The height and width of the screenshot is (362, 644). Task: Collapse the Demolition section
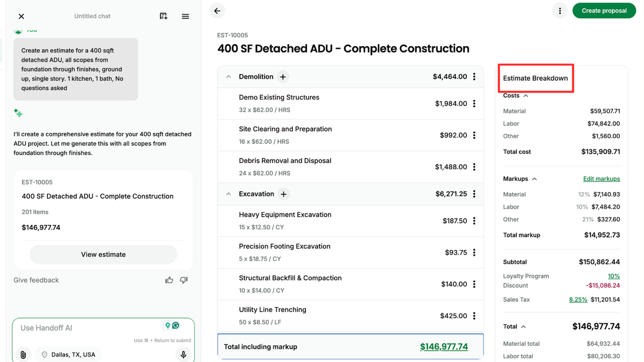[229, 77]
